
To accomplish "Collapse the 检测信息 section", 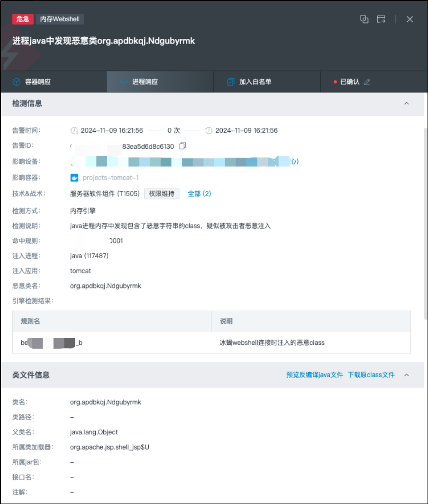I will point(407,103).
